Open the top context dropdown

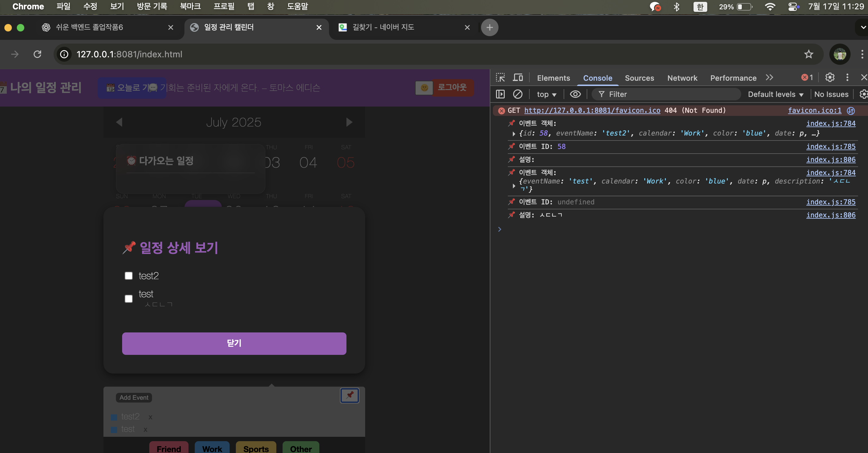546,94
